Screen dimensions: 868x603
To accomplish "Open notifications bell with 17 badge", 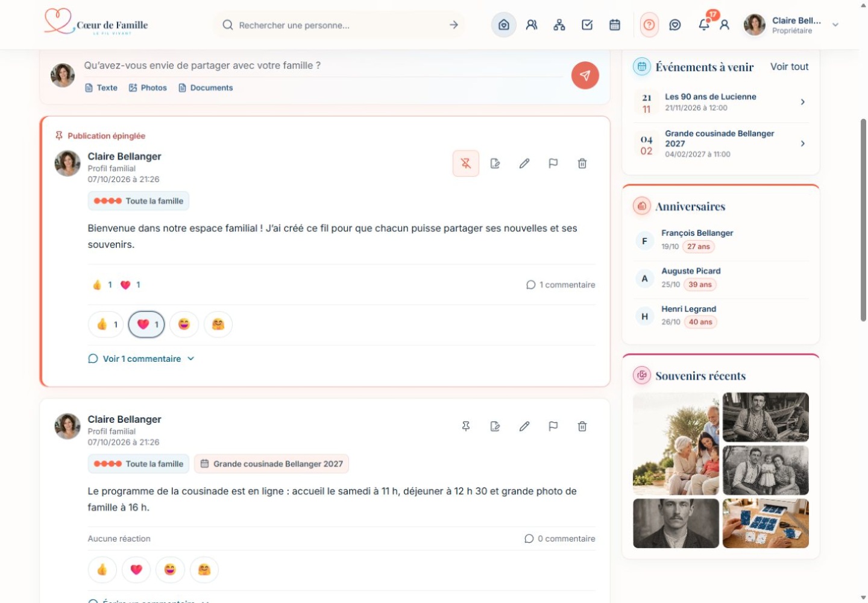I will tap(704, 25).
